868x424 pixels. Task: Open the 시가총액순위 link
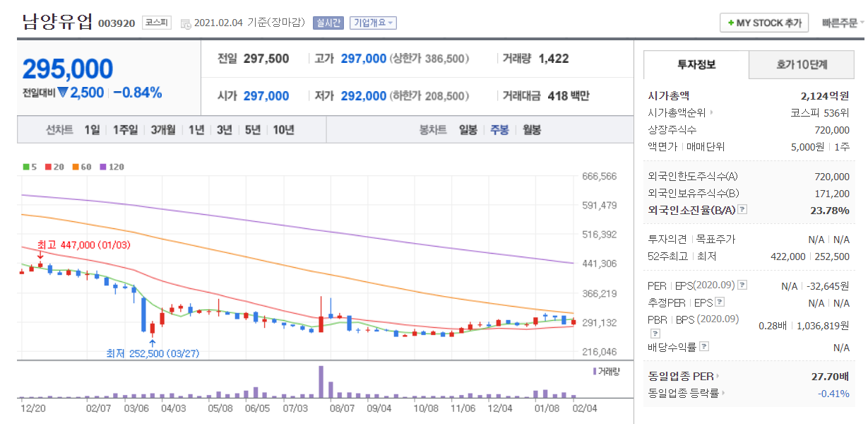click(680, 112)
